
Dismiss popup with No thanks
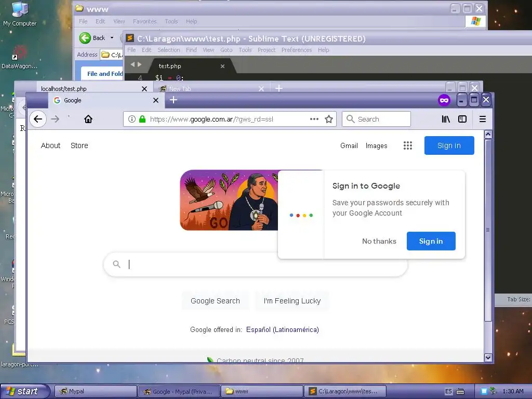pos(379,241)
